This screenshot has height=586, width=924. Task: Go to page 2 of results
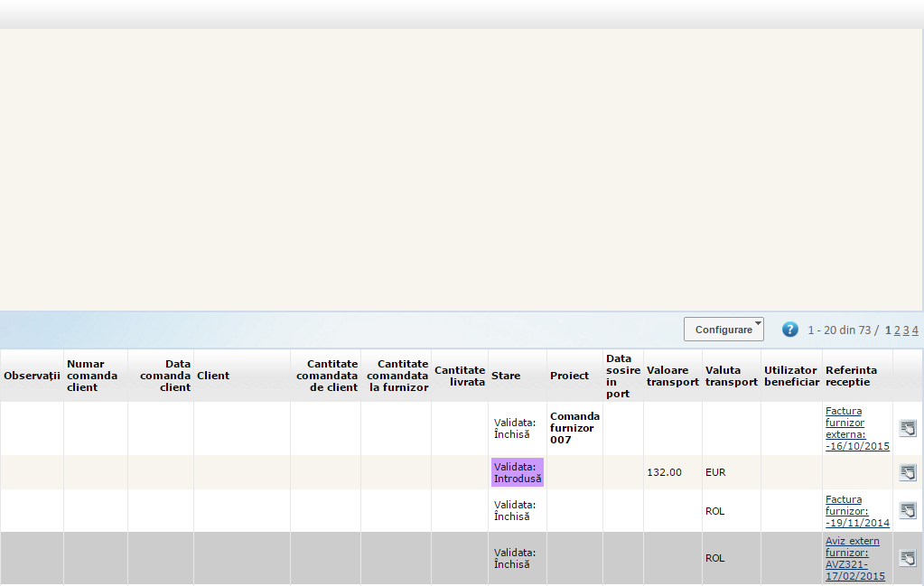897,330
